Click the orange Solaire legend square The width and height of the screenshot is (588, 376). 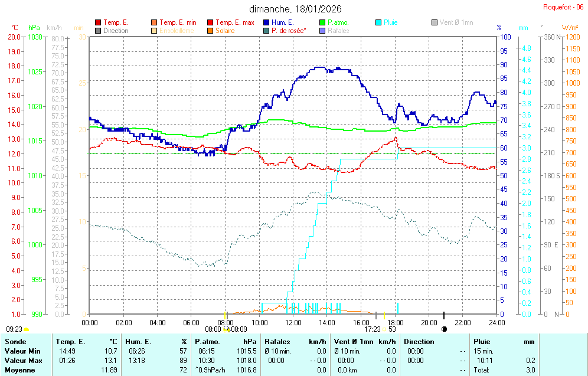[210, 31]
